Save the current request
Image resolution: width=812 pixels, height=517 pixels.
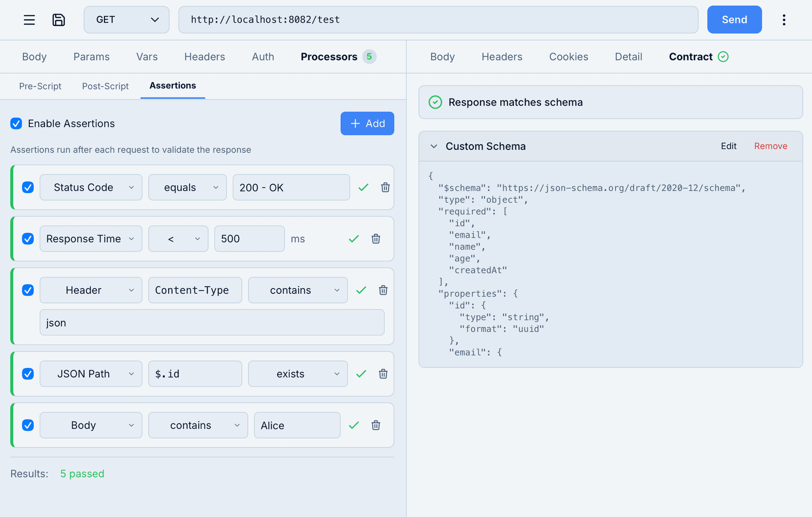point(59,19)
